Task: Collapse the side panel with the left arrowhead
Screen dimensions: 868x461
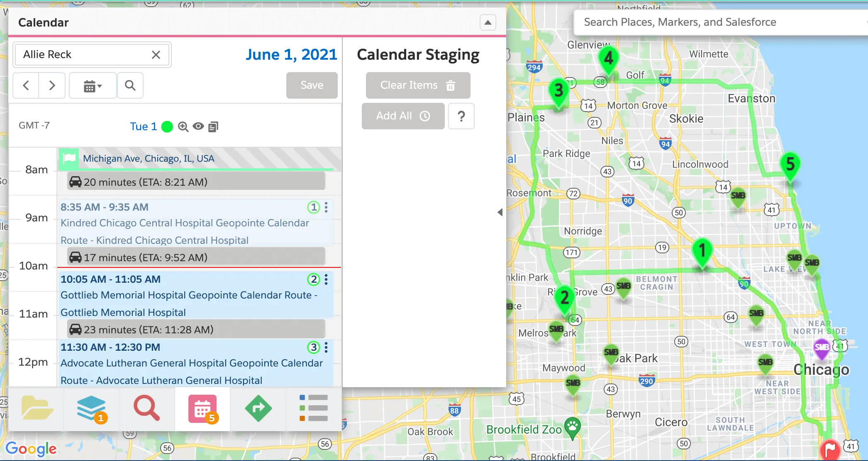Action: tap(500, 212)
